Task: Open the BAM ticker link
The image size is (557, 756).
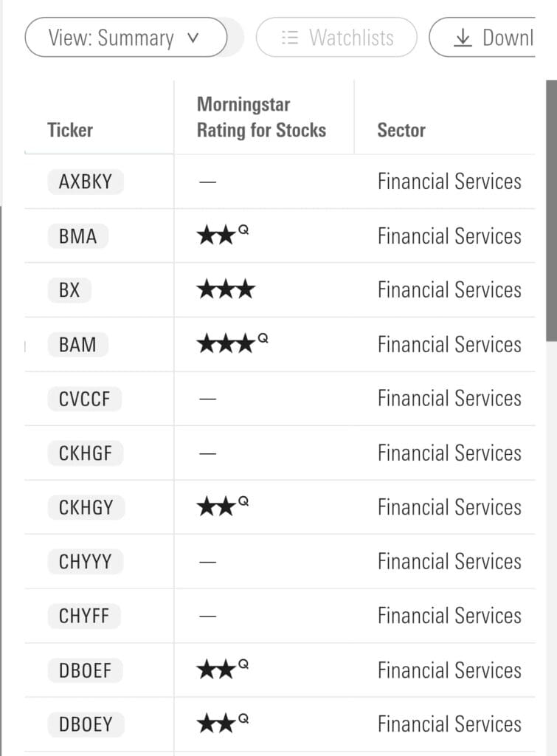Action: [77, 345]
